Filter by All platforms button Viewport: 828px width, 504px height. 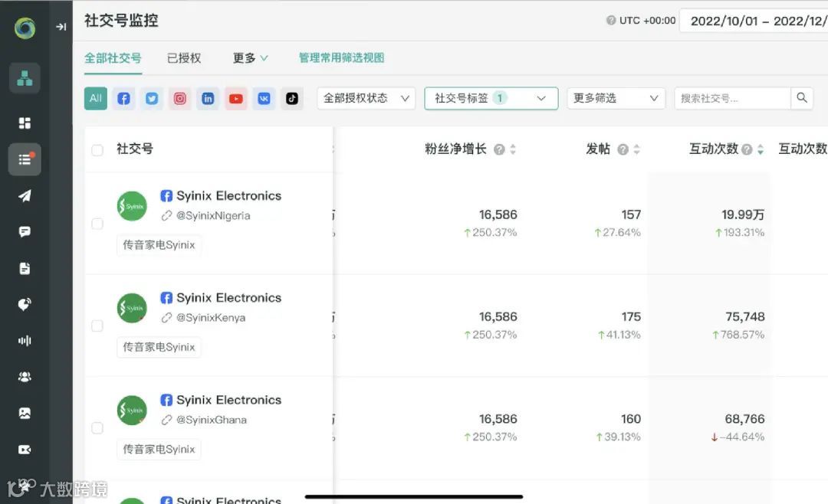96,99
